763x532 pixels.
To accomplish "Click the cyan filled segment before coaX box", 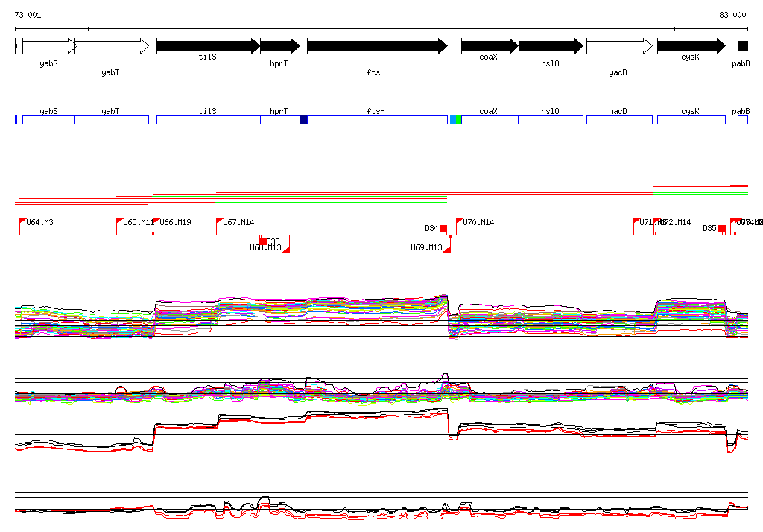I will [453, 120].
